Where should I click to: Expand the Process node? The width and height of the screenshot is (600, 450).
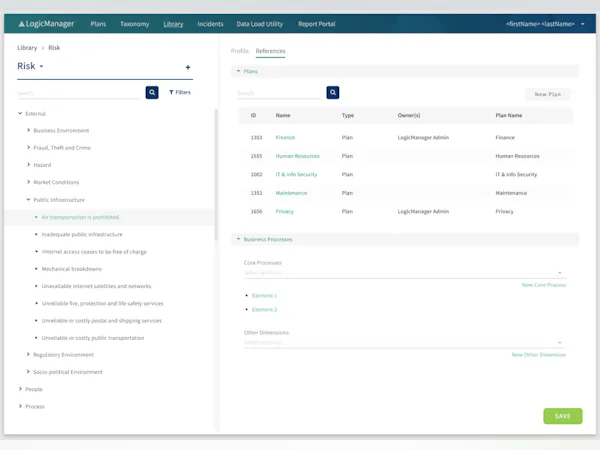20,406
